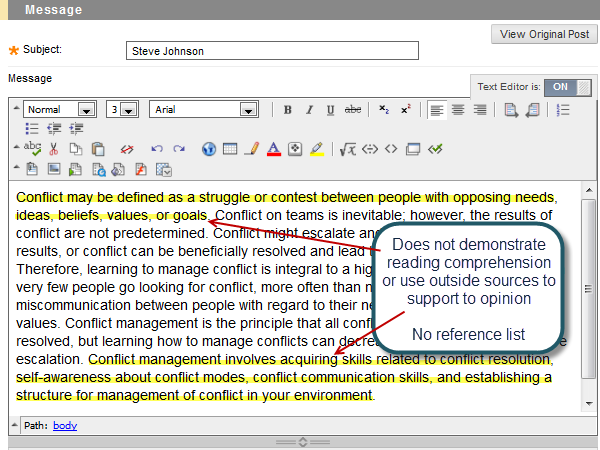Toggle italic formatting
This screenshot has width=600, height=450.
click(308, 110)
